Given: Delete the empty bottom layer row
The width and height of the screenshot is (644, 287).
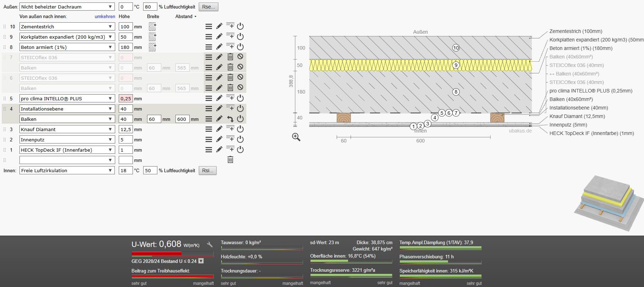Looking at the screenshot, I should tap(230, 160).
